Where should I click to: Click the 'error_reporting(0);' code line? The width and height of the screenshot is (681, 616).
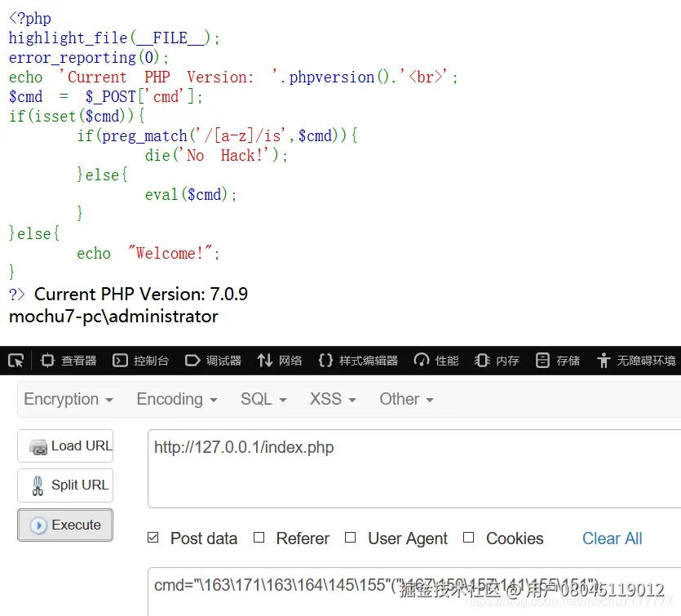tap(89, 57)
